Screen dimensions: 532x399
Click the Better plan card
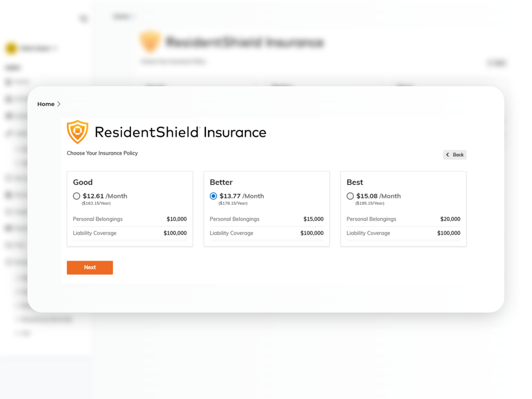[x=267, y=207]
